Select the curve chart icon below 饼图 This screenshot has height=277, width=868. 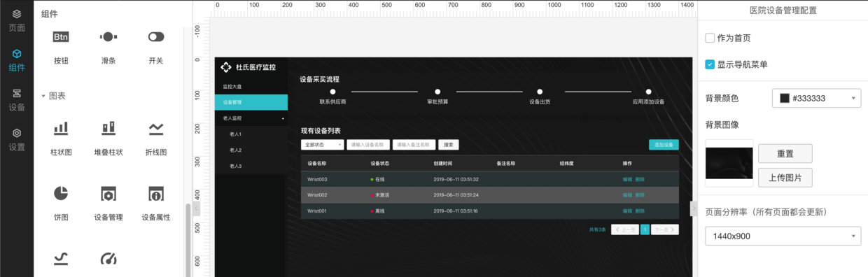coord(61,259)
